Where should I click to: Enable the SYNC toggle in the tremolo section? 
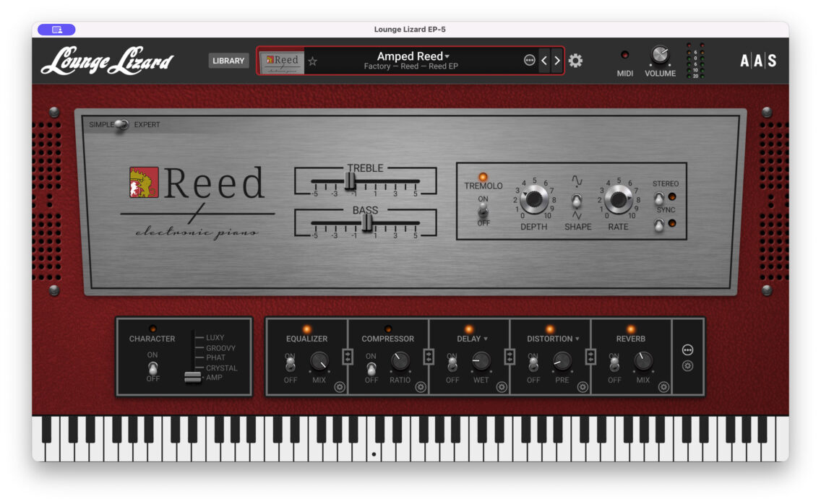658,226
